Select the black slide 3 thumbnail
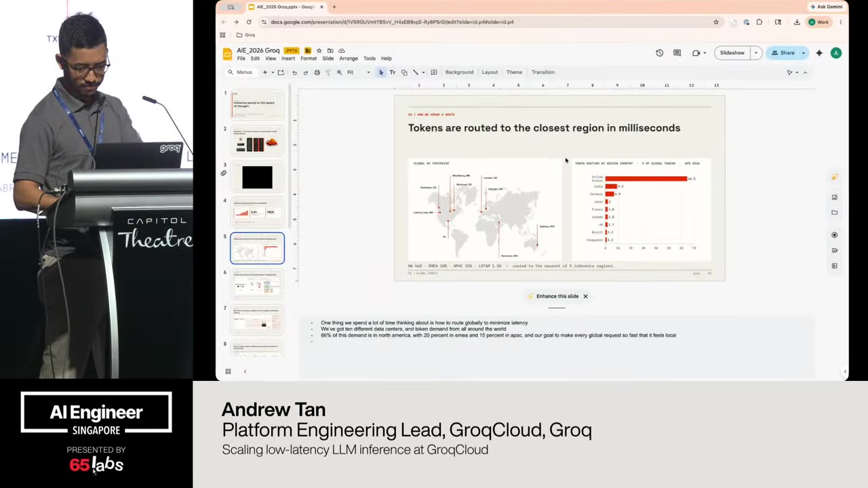The image size is (868, 488). coord(257,177)
